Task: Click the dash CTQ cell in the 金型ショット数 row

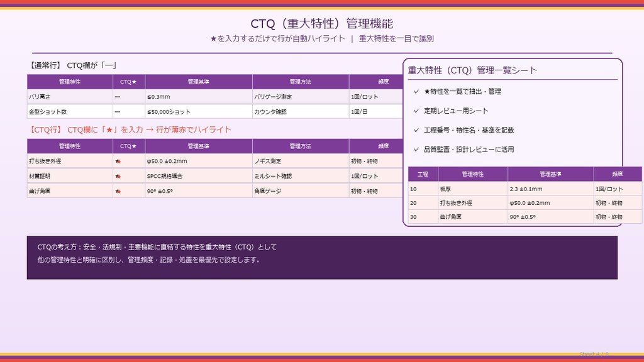Action: click(x=129, y=112)
